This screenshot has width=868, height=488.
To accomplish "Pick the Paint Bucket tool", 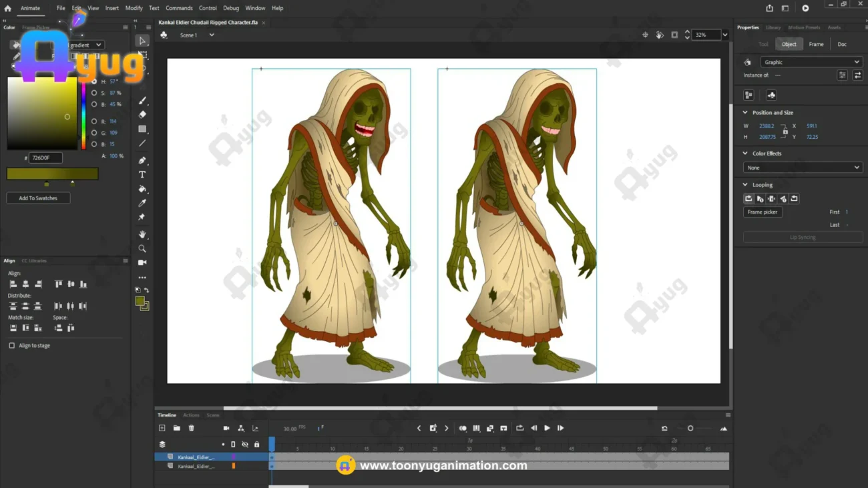I will point(142,189).
